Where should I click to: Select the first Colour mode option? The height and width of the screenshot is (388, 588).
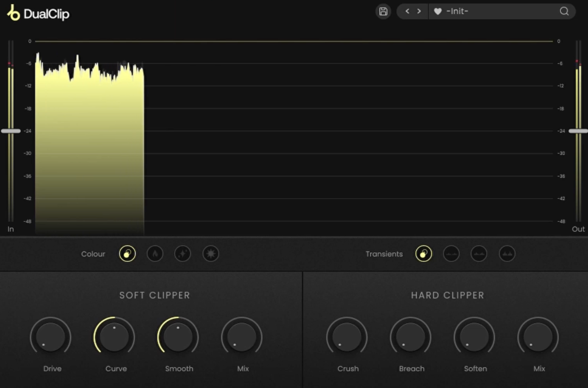(127, 253)
